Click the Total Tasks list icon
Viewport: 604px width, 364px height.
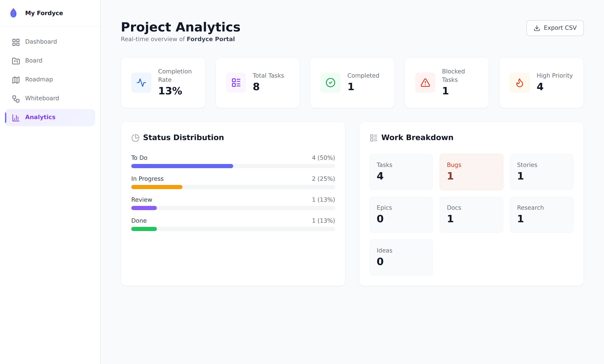[x=236, y=83]
